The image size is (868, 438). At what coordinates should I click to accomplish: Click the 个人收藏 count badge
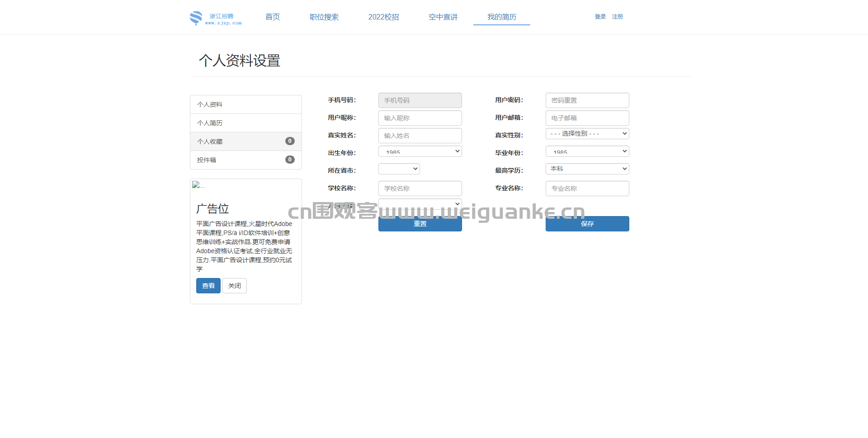pos(290,141)
